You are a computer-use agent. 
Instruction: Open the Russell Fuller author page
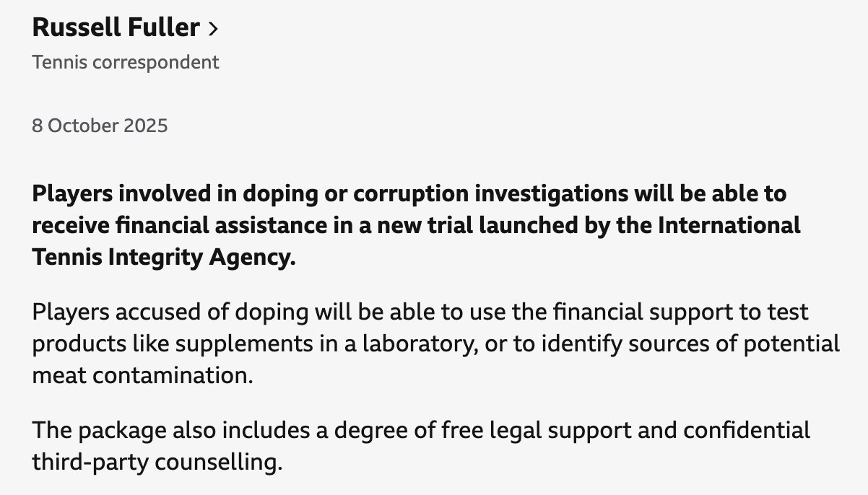(x=124, y=27)
